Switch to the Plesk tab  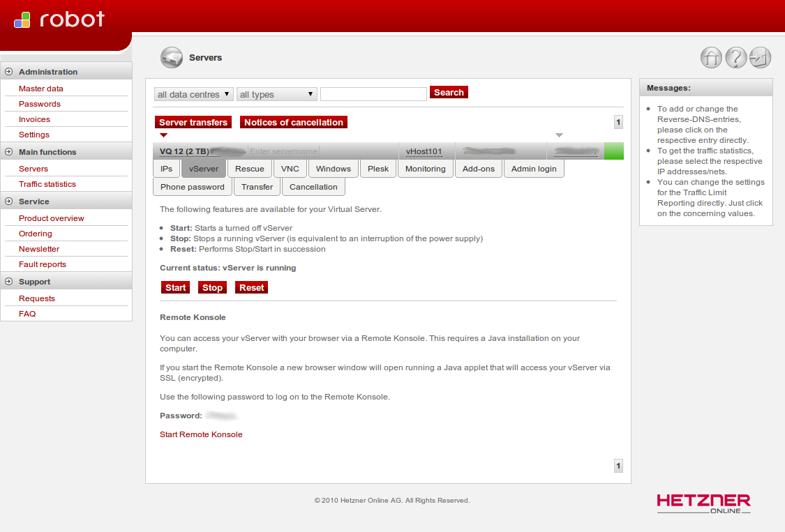tap(378, 169)
